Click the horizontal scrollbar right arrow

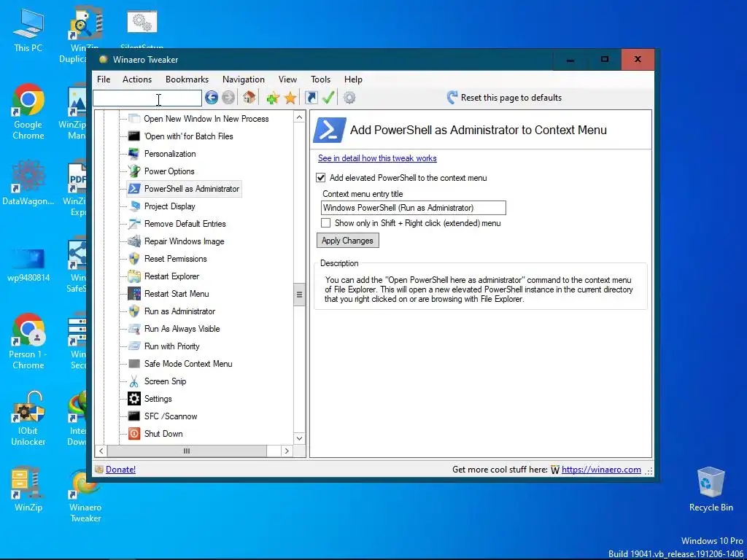[287, 451]
